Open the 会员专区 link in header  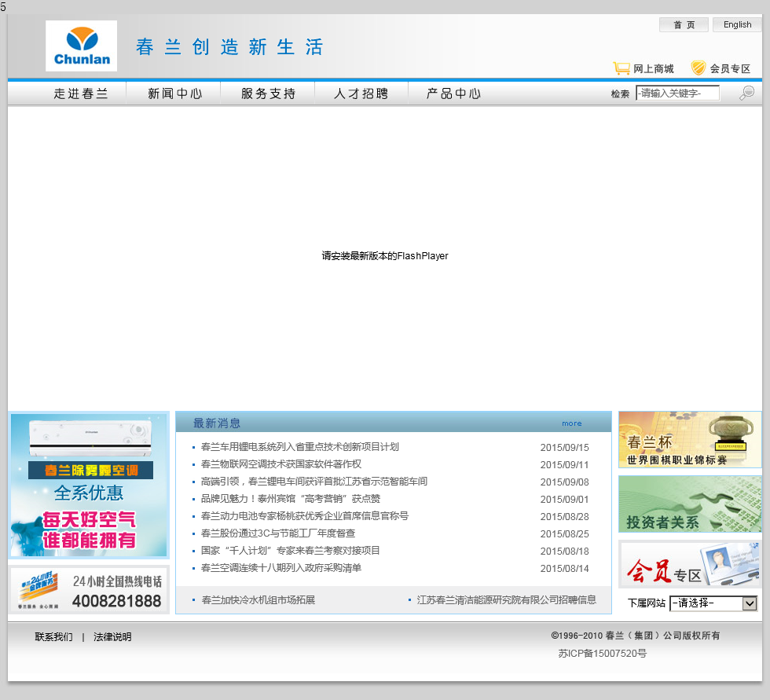(730, 68)
